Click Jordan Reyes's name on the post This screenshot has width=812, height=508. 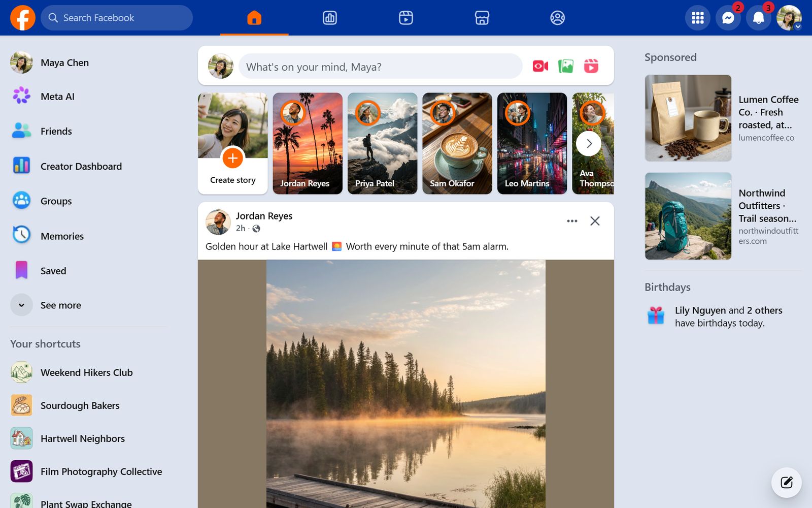pos(264,216)
